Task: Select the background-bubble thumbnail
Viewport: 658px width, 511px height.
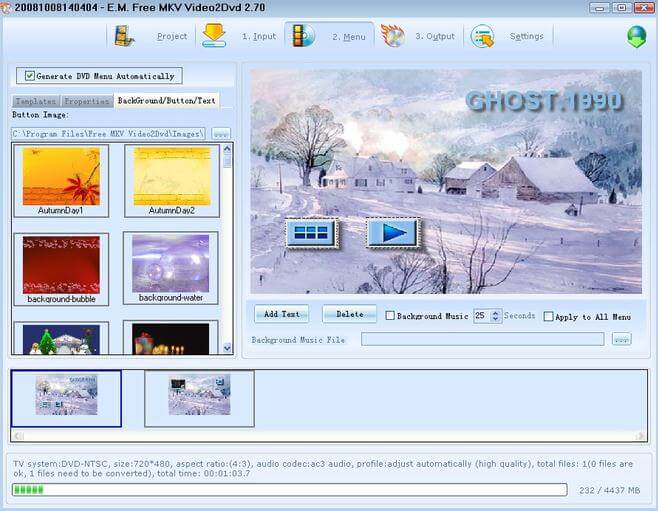Action: tap(61, 269)
